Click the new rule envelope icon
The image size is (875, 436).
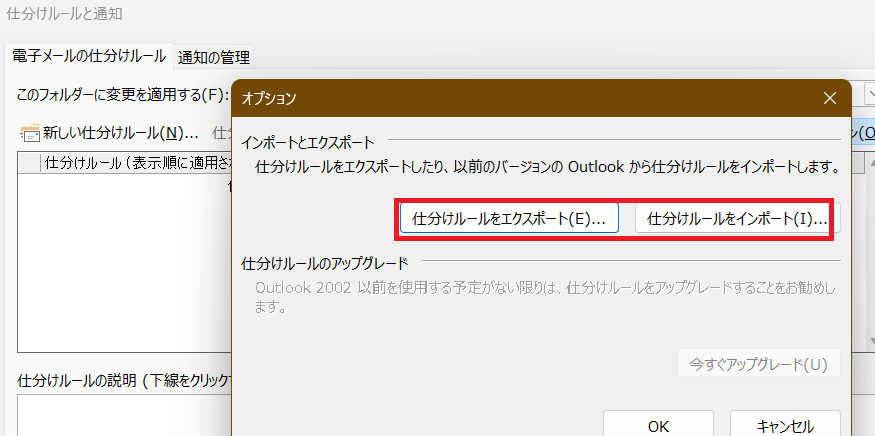click(x=30, y=132)
